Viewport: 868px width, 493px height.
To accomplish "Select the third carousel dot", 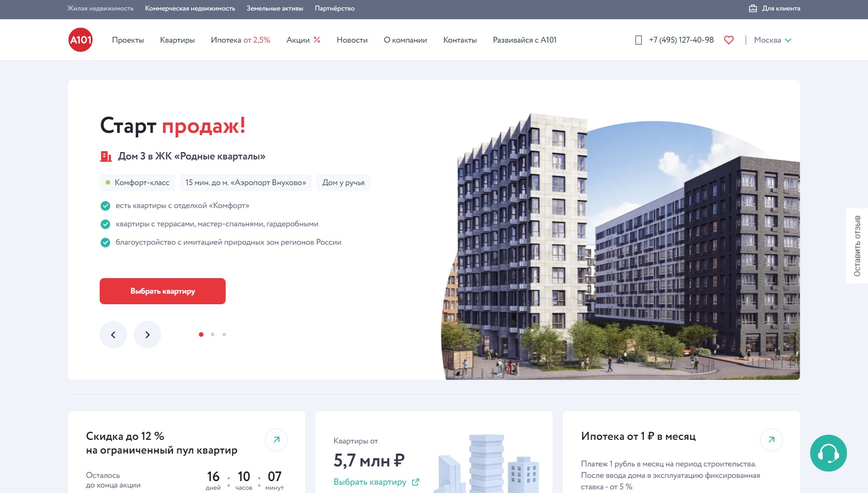I will [x=224, y=334].
